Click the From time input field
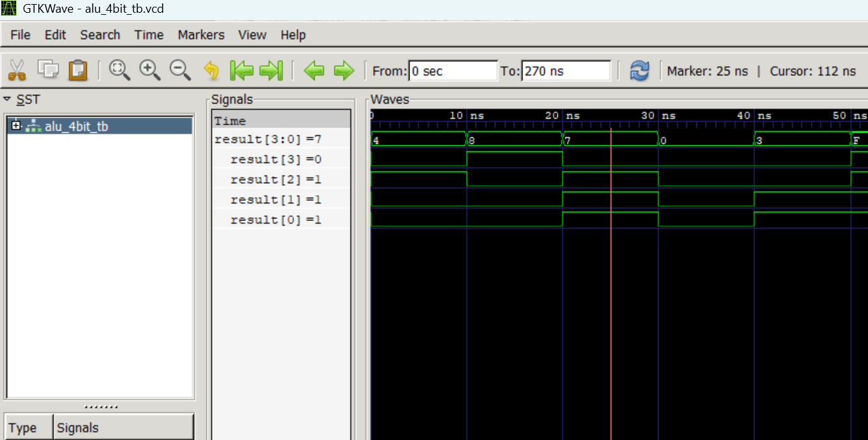This screenshot has width=868, height=440. click(453, 71)
